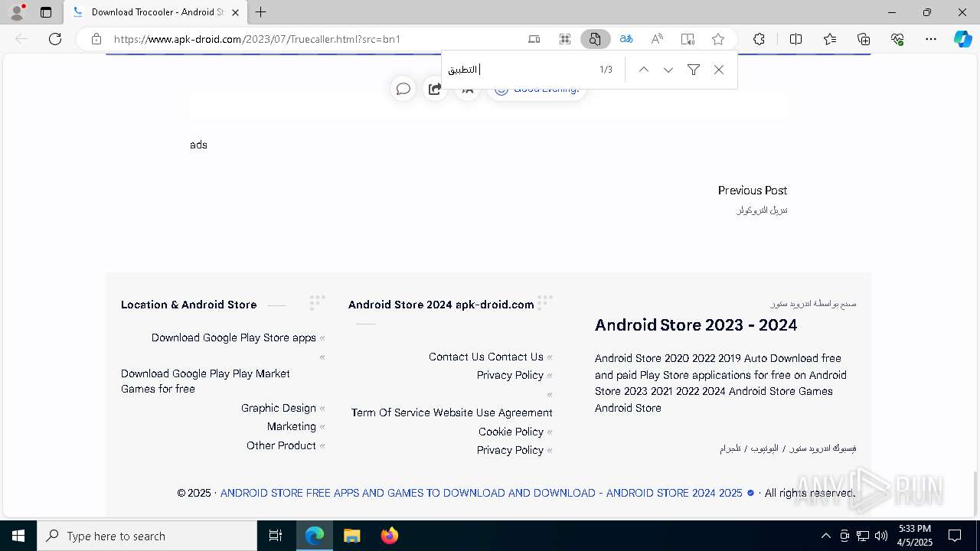
Task: Open Split screen view
Action: coord(795,39)
